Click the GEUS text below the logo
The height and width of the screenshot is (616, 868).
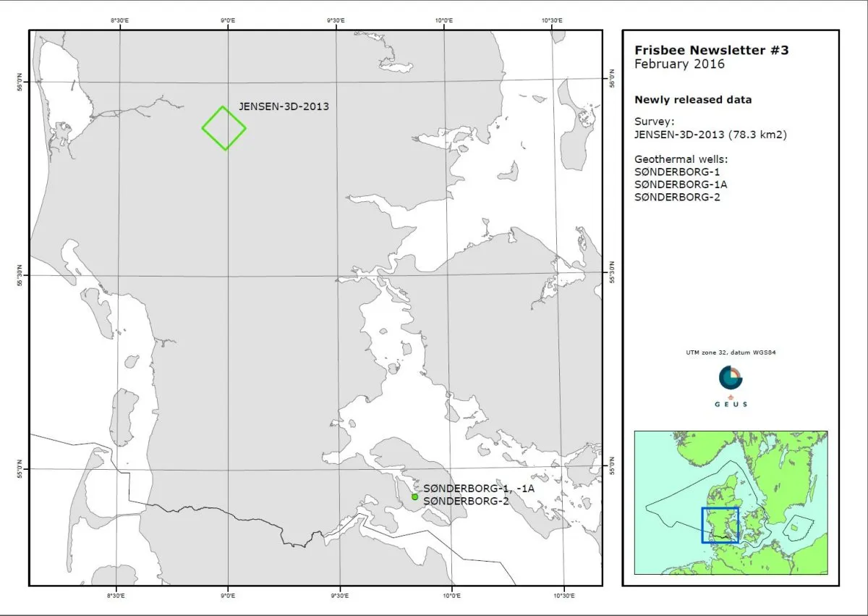tap(731, 404)
